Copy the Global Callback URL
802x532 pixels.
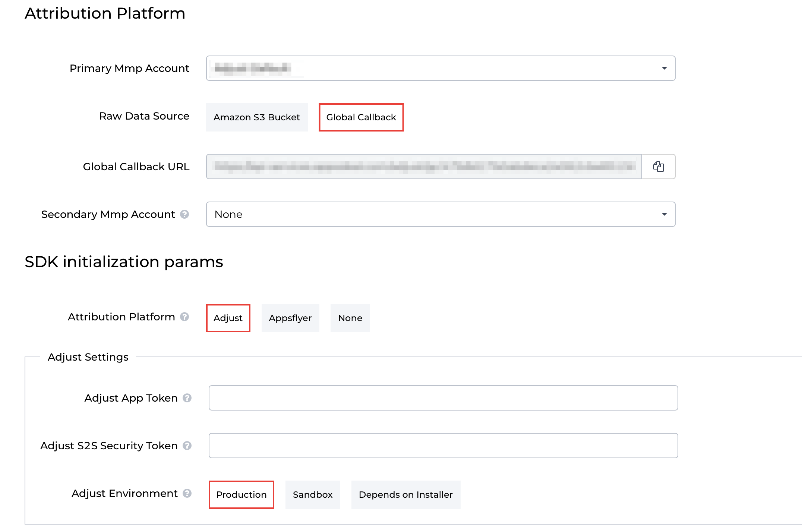pos(659,167)
